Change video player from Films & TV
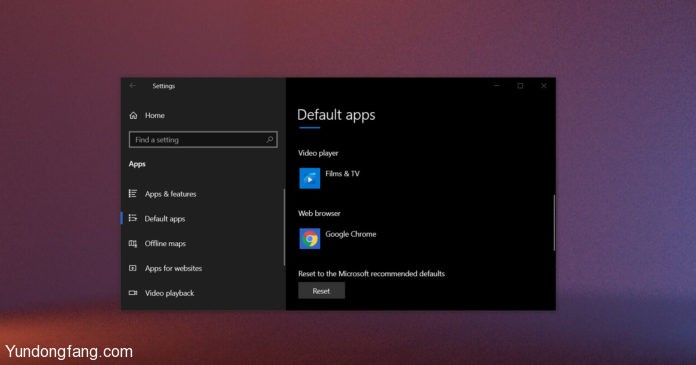 coord(342,174)
